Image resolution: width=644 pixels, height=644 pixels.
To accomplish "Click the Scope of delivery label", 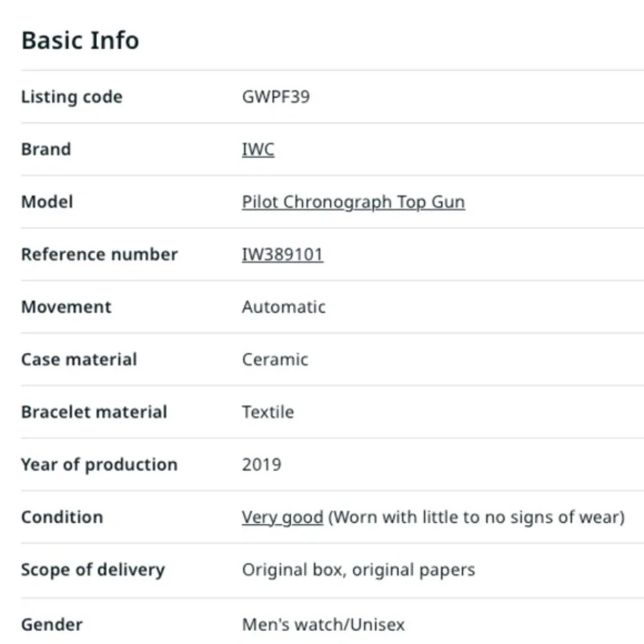I will pos(93,570).
